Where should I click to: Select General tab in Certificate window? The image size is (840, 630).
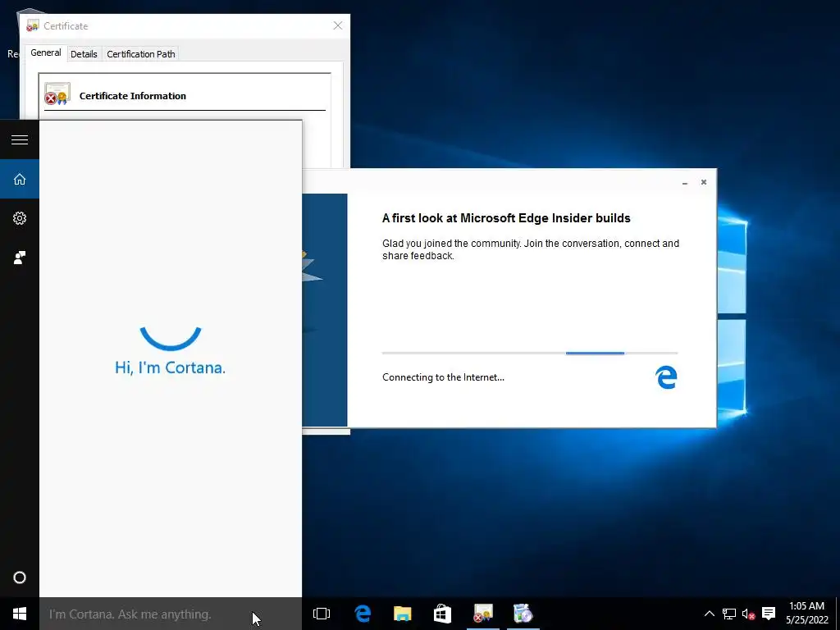pyautogui.click(x=46, y=53)
